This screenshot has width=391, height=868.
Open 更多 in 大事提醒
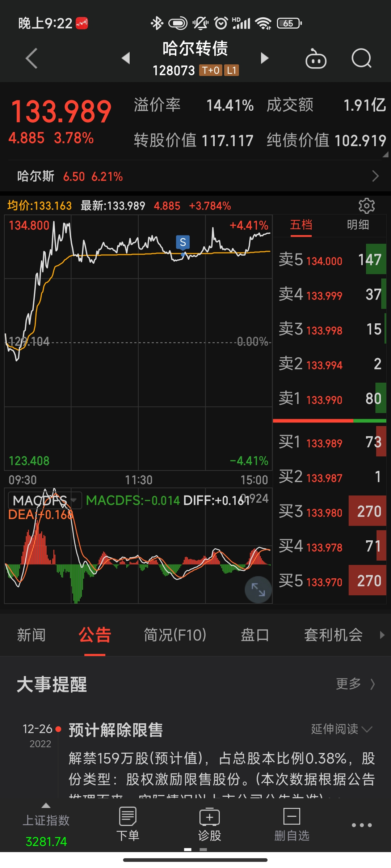355,684
